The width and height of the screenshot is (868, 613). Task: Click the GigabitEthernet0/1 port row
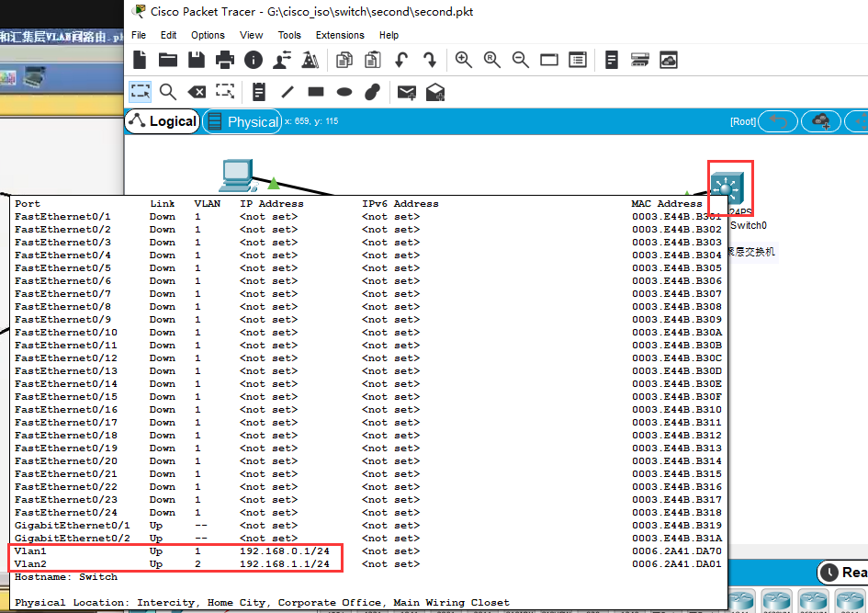368,525
